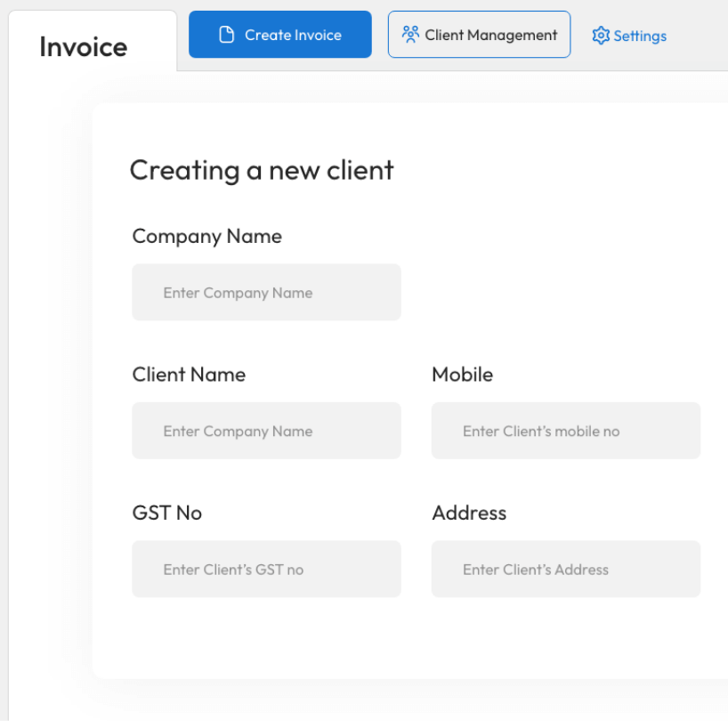Switch to the Invoice tab

[84, 46]
